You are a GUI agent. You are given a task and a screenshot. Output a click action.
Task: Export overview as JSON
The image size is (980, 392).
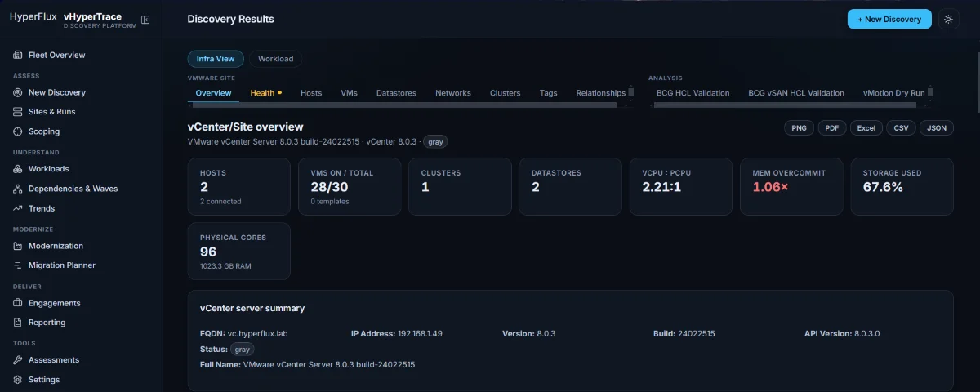click(937, 128)
